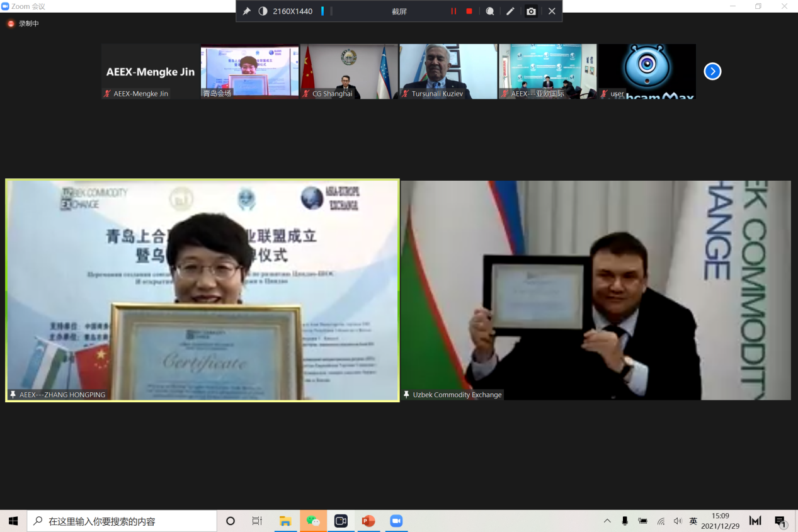Open PowerPoint from the taskbar
Image resolution: width=798 pixels, height=532 pixels.
click(368, 521)
